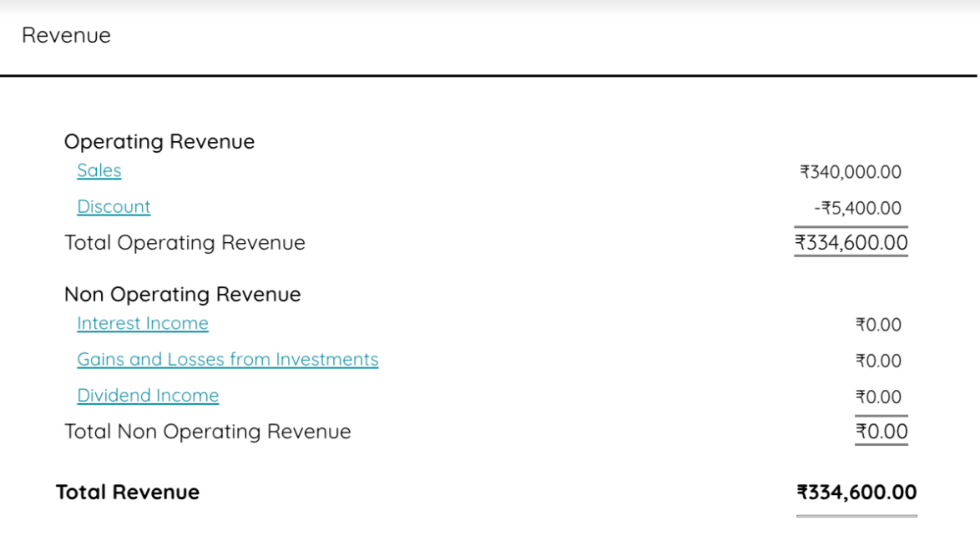Open Gains and Losses from Investments link

pyautogui.click(x=228, y=359)
